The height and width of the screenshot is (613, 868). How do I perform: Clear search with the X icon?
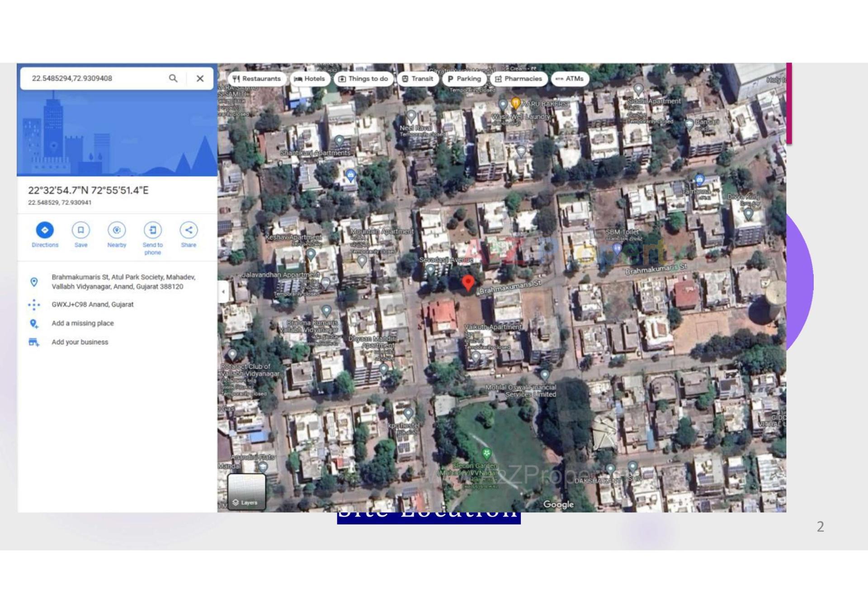coord(200,78)
